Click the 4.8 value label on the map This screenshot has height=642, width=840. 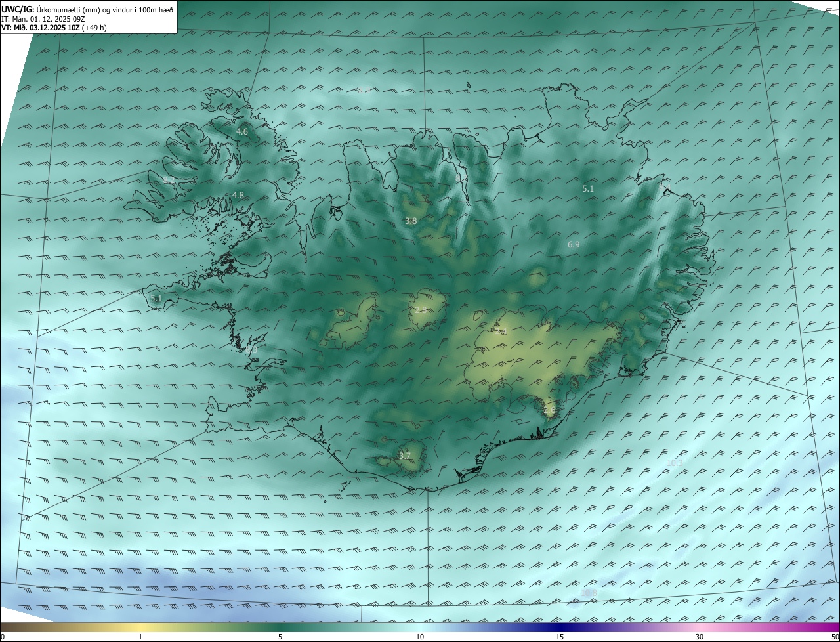click(238, 196)
